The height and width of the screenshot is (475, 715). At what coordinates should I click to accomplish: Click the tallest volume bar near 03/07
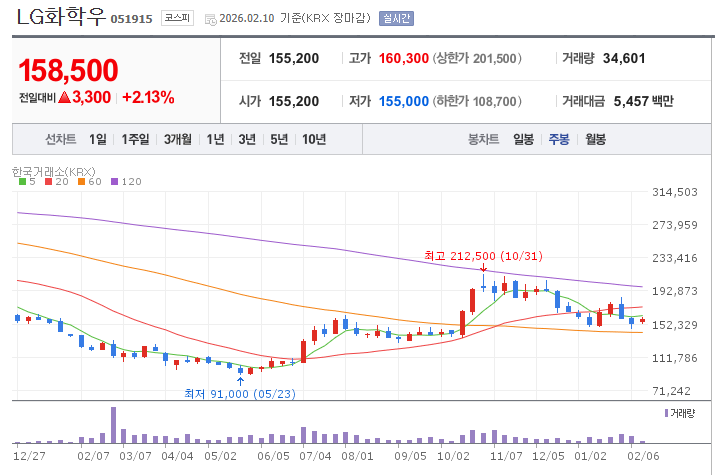point(113,424)
